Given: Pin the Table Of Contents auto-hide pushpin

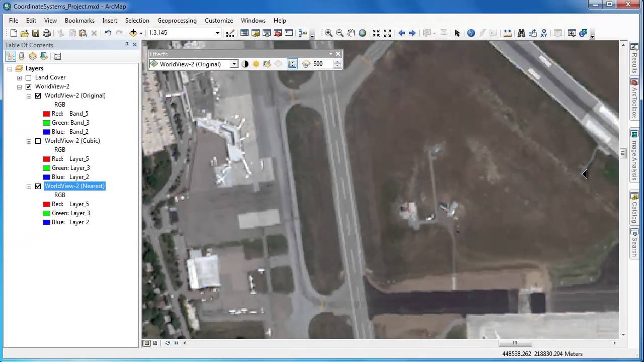Looking at the screenshot, I should (127, 45).
